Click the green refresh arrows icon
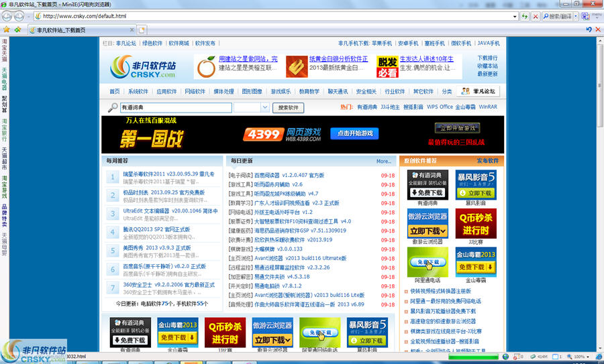The width and height of the screenshot is (604, 364). click(525, 16)
